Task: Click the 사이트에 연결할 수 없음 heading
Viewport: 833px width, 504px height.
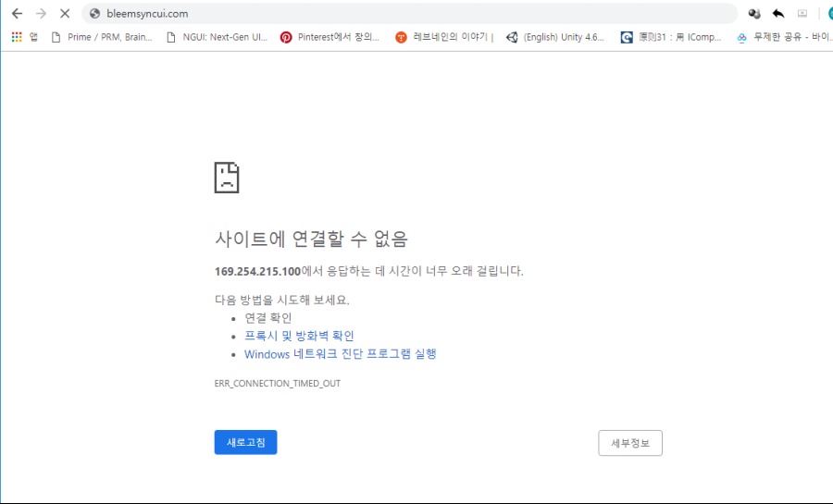Action: (311, 239)
